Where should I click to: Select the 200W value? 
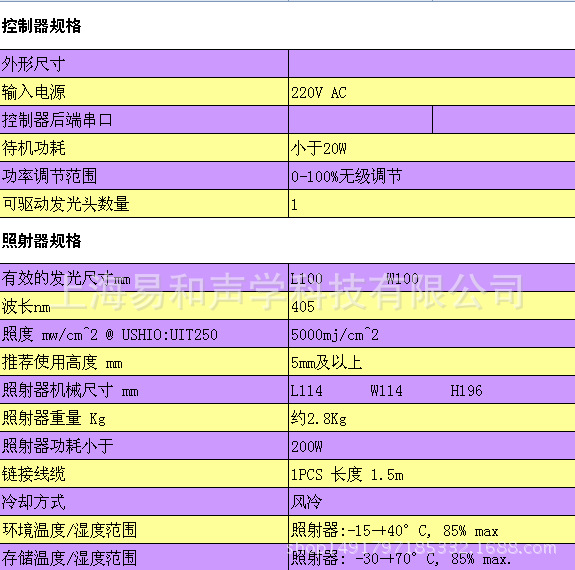point(307,447)
